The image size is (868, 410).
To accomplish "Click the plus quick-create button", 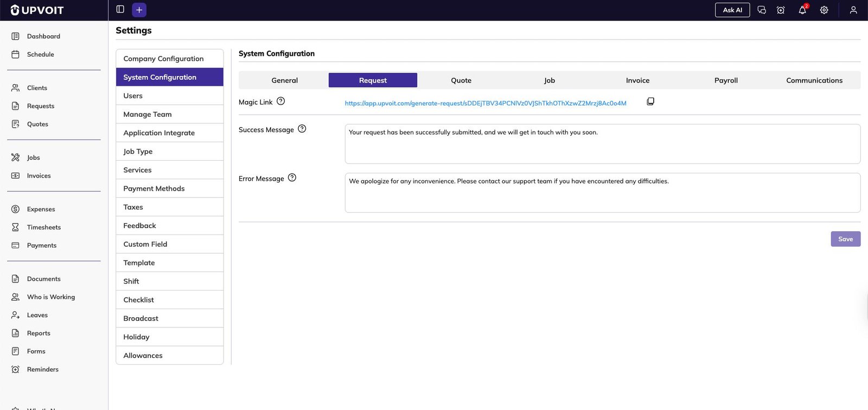I will pos(139,10).
